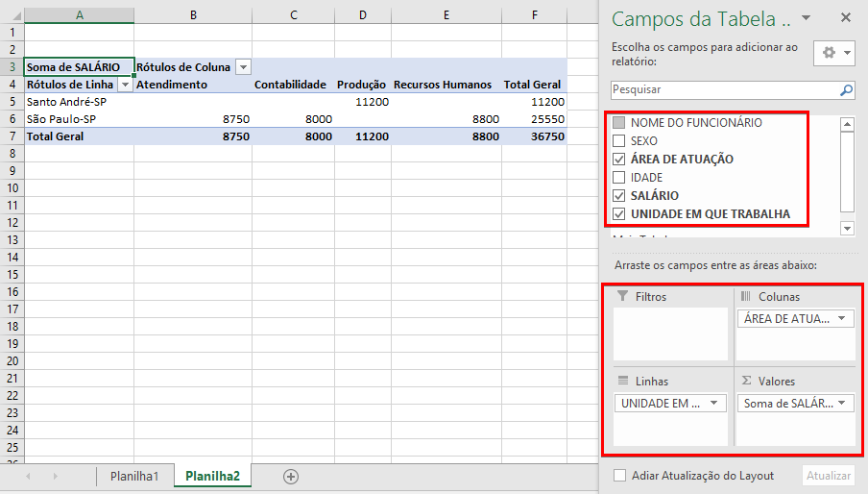Screen dimensions: 868x494
Task: Select the Soma de SALÁRIO cell
Action: pyautogui.click(x=79, y=67)
